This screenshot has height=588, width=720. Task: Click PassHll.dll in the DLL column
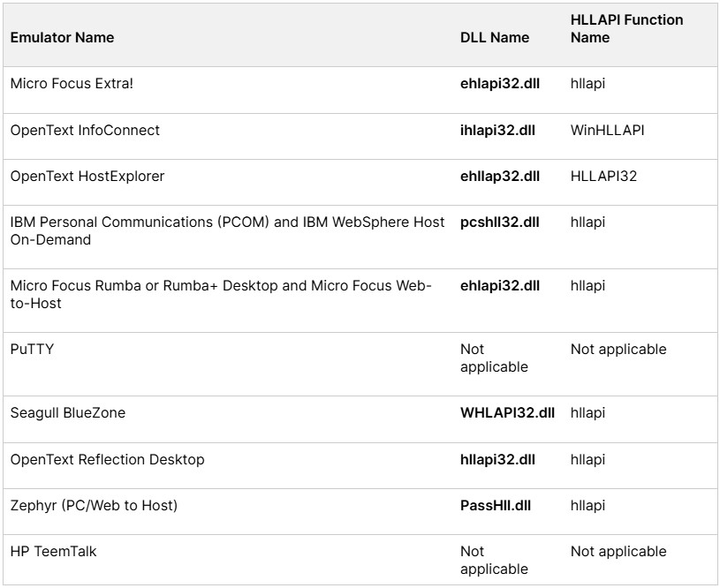[496, 505]
